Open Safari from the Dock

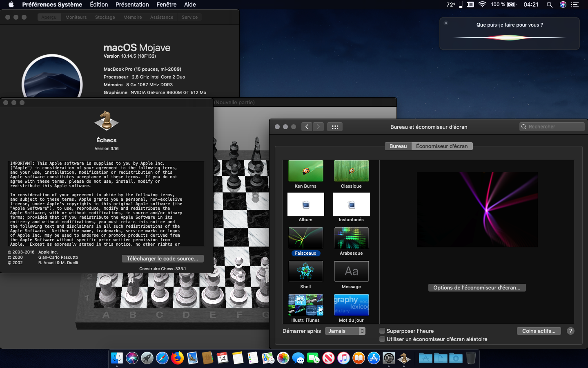click(x=162, y=358)
